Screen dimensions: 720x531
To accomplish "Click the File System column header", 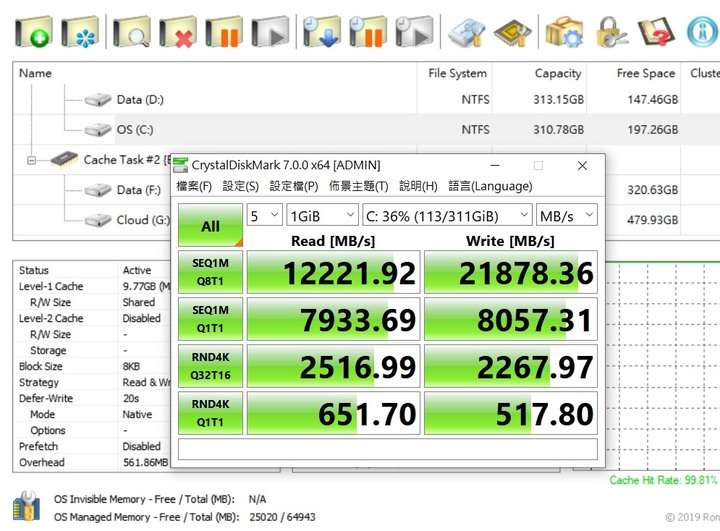I will coord(455,73).
